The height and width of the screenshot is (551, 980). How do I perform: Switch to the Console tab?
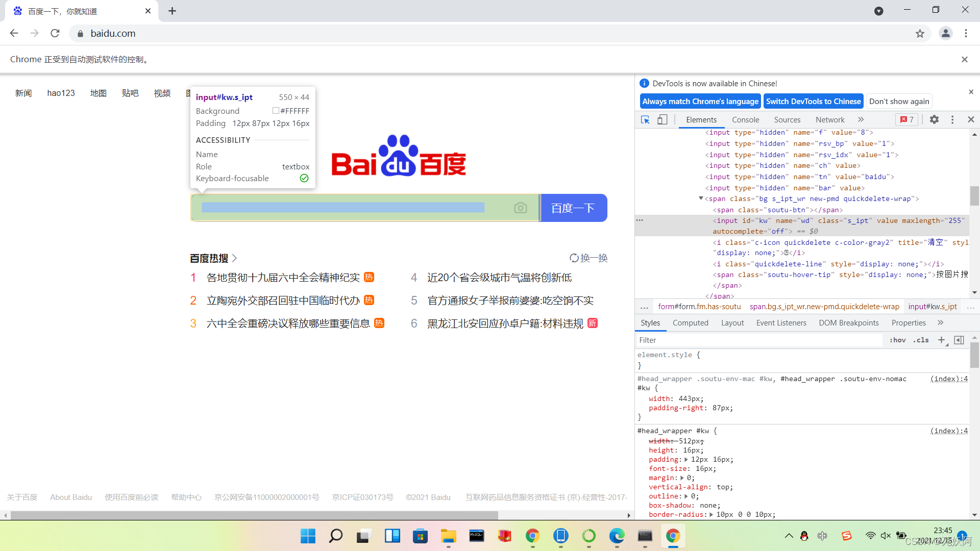pos(745,119)
